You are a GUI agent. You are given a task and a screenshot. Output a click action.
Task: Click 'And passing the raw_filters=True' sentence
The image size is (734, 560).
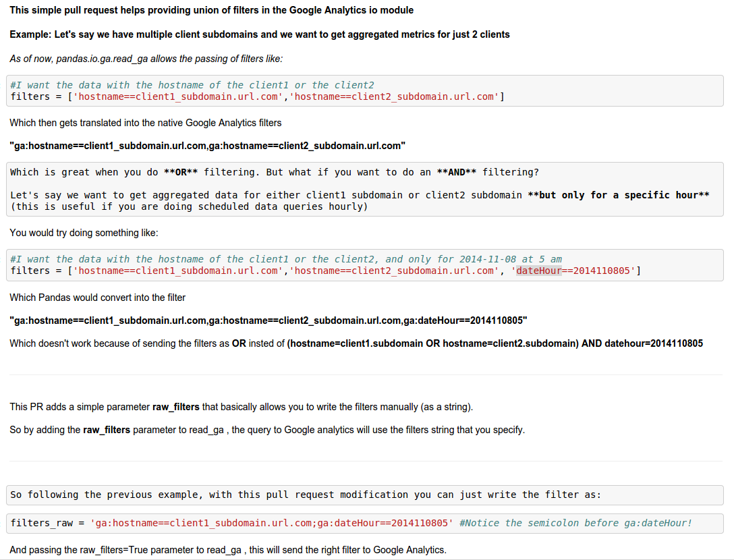228,550
